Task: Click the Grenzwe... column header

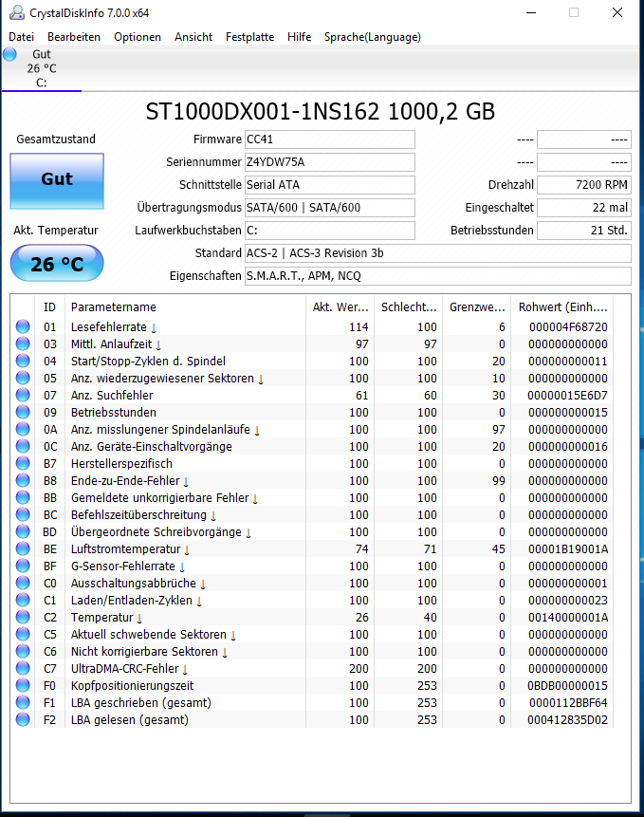Action: (477, 306)
